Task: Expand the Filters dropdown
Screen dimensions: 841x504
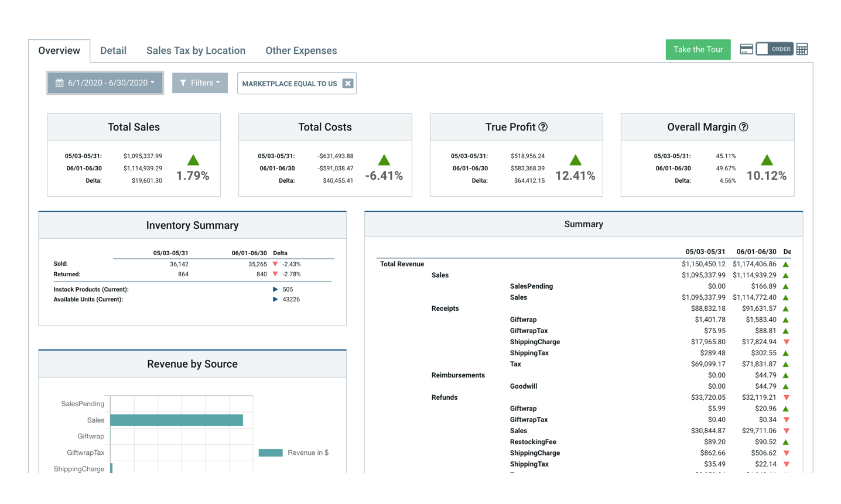Action: [x=200, y=83]
